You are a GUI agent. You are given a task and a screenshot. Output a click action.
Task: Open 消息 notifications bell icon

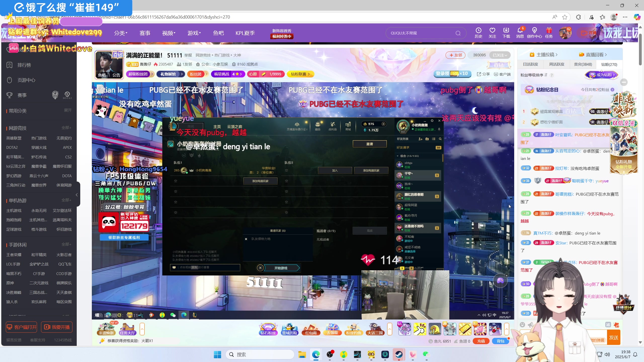tap(520, 33)
